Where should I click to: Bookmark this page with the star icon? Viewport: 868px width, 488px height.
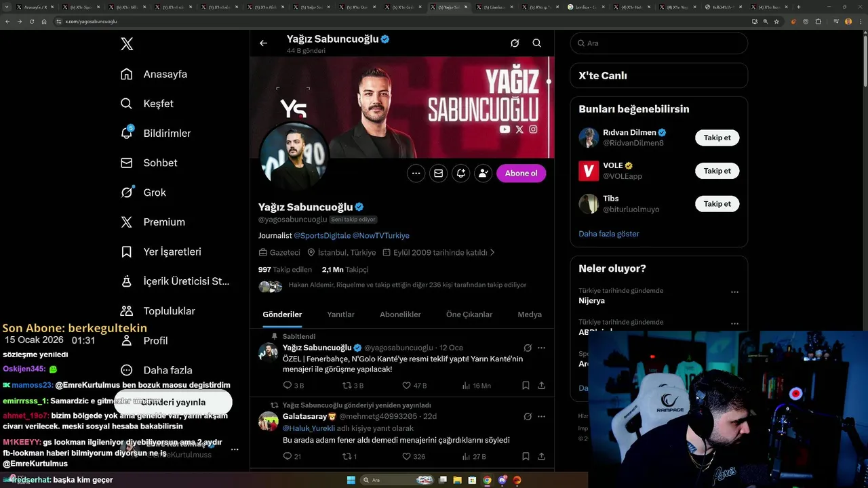click(x=776, y=22)
